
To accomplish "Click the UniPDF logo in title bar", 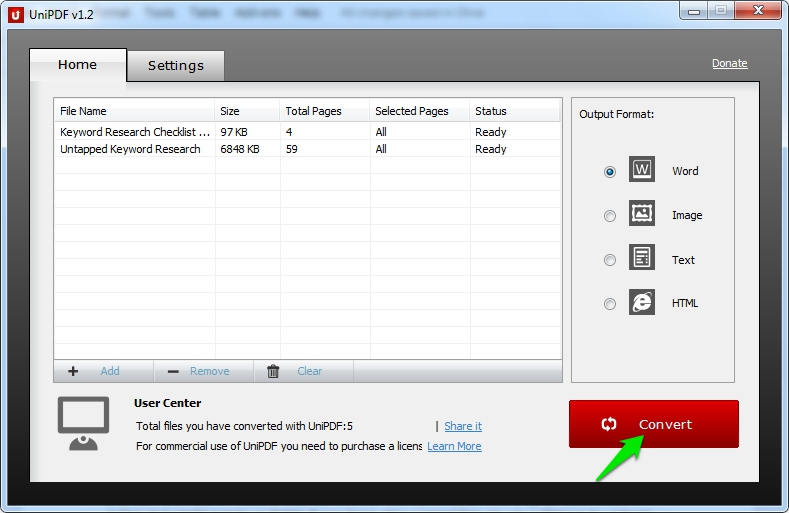I will pos(16,15).
